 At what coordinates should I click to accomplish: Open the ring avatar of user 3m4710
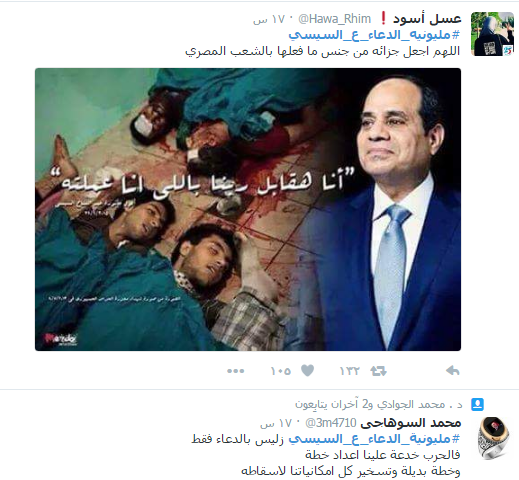492,438
